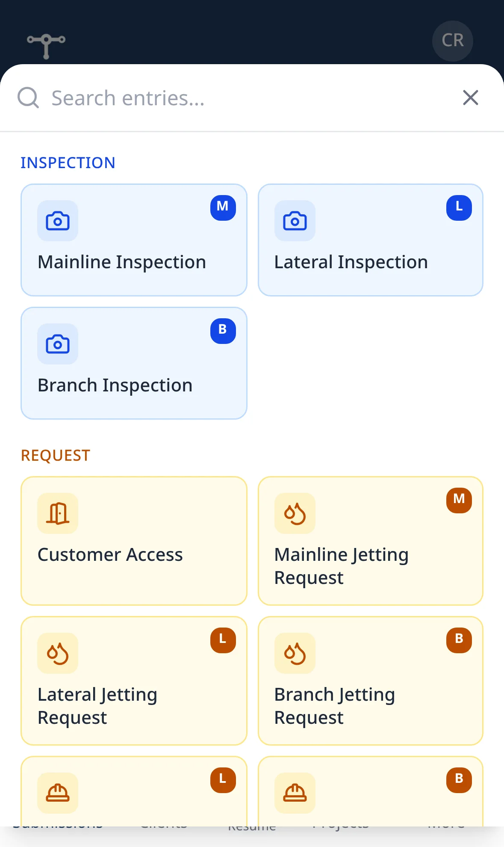This screenshot has width=504, height=847.
Task: Click the magnifier search icon
Action: point(28,98)
